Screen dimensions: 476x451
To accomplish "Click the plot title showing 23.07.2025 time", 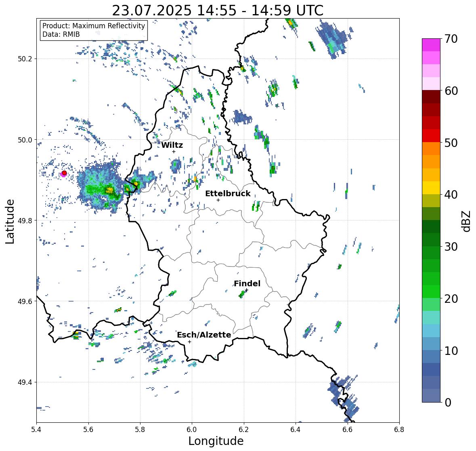I will (x=218, y=10).
